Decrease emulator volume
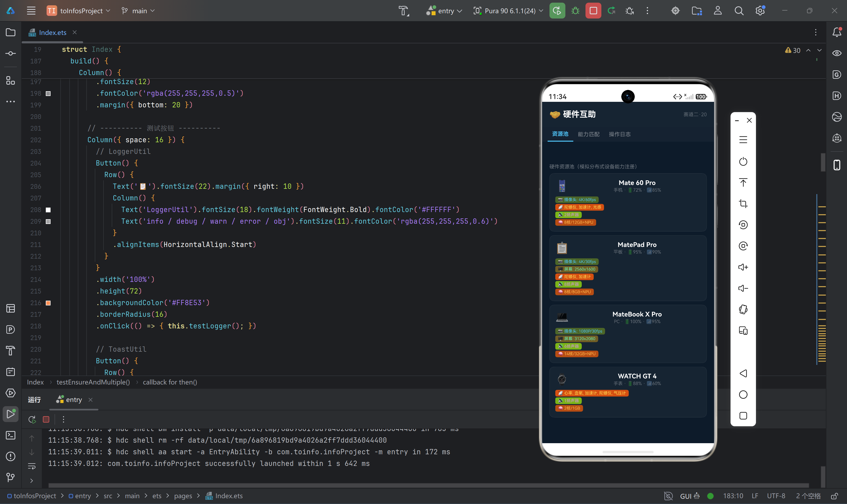847x504 pixels. coord(743,288)
